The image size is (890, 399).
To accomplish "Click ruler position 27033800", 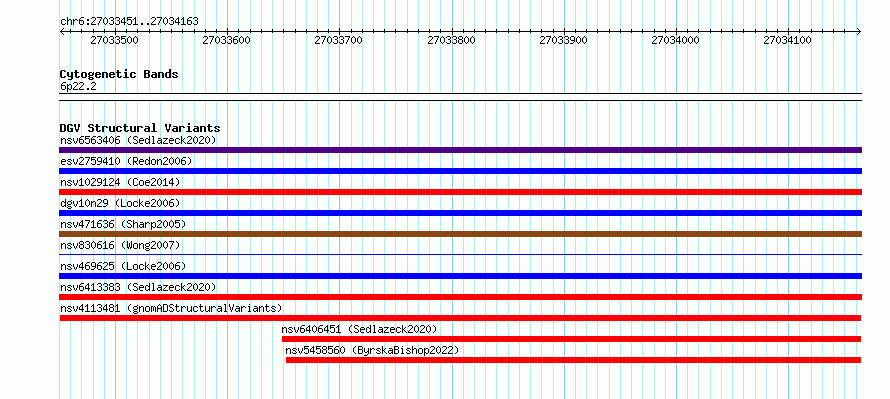I will (x=451, y=40).
